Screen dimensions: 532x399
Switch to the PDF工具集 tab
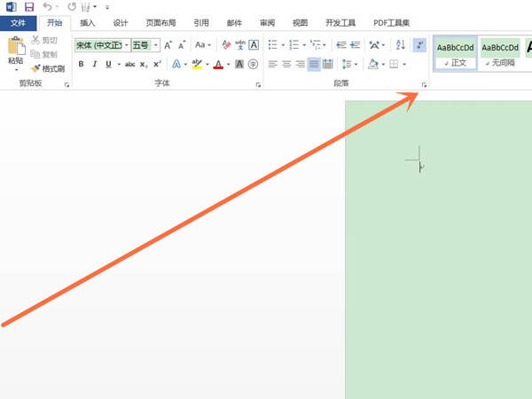click(x=392, y=23)
